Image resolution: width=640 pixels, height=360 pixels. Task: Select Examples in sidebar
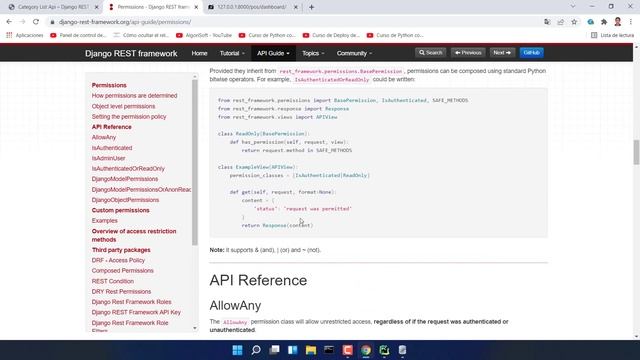pos(104,221)
